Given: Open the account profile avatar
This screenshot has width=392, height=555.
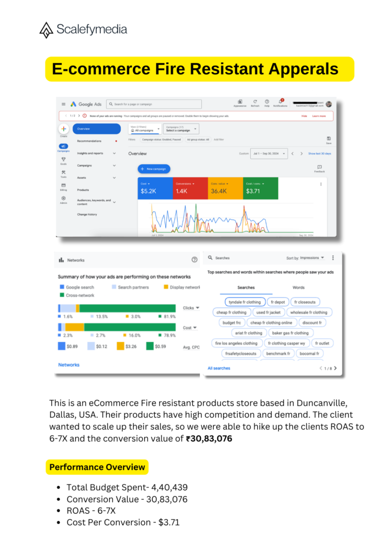Looking at the screenshot, I should [329, 104].
